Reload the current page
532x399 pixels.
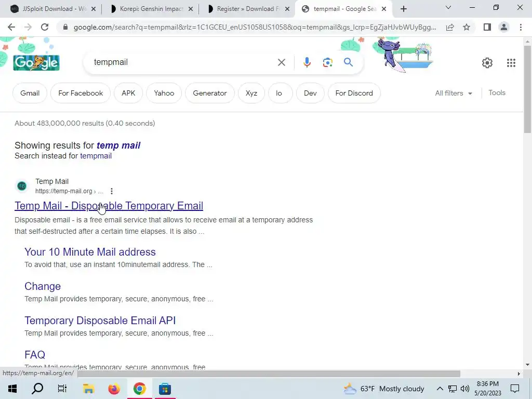point(45,27)
